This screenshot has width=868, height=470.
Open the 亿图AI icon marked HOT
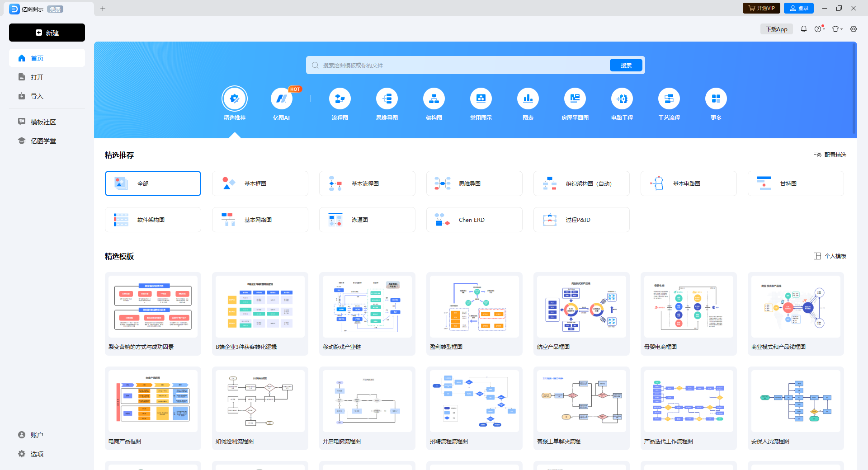pyautogui.click(x=281, y=99)
